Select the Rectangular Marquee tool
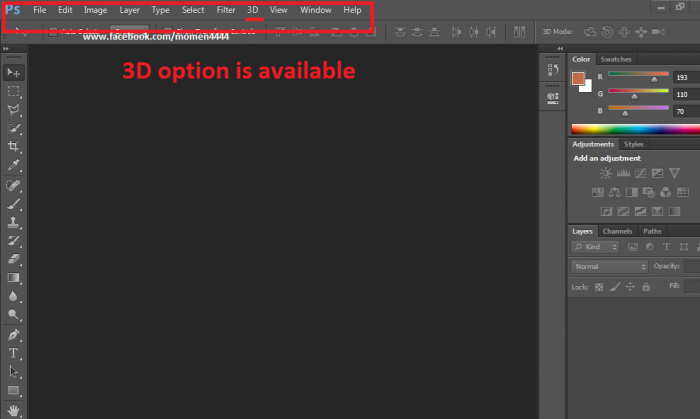Viewport: 700px width, 419px height. pos(13,91)
